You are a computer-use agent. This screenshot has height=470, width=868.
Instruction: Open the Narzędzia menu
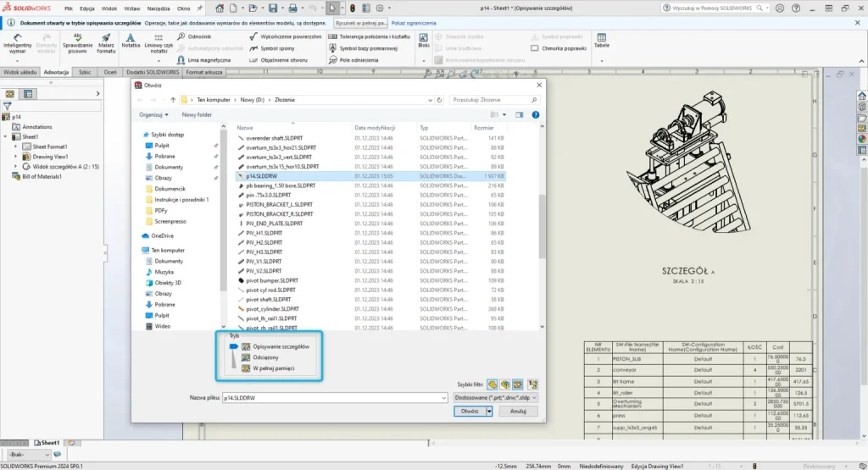coord(159,8)
